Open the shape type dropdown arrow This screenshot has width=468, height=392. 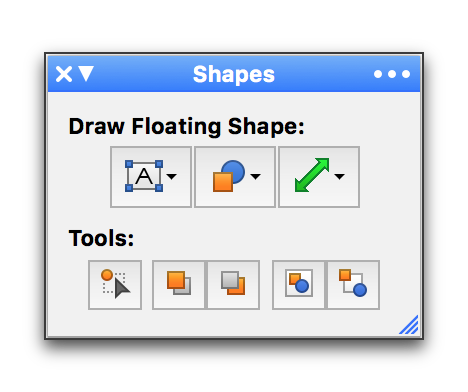tap(256, 177)
